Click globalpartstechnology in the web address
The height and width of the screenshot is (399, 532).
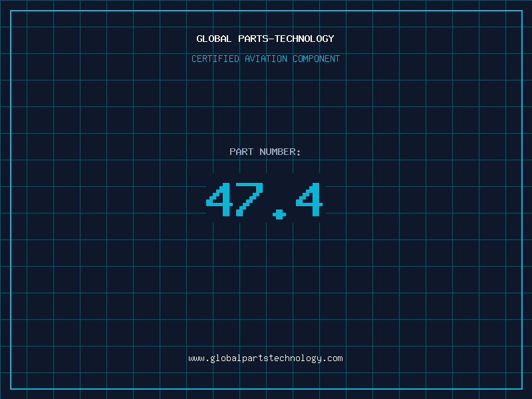pyautogui.click(x=265, y=358)
